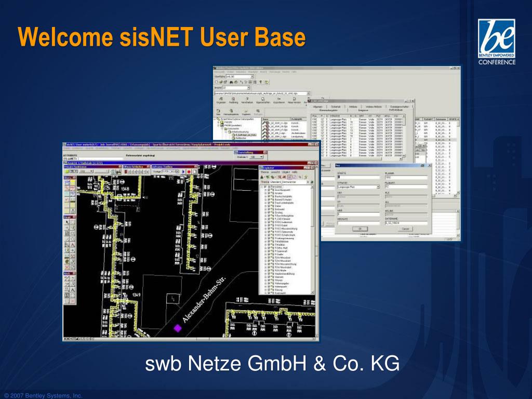This screenshot has height=399, width=532.
Task: Select F-Sperrmaß row in Explorer tree
Action: (281, 251)
